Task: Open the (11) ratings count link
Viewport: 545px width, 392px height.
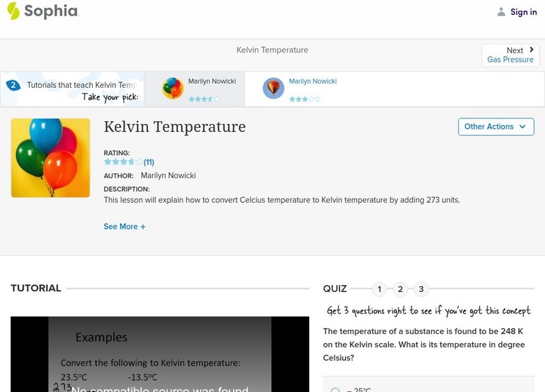Action: 149,162
